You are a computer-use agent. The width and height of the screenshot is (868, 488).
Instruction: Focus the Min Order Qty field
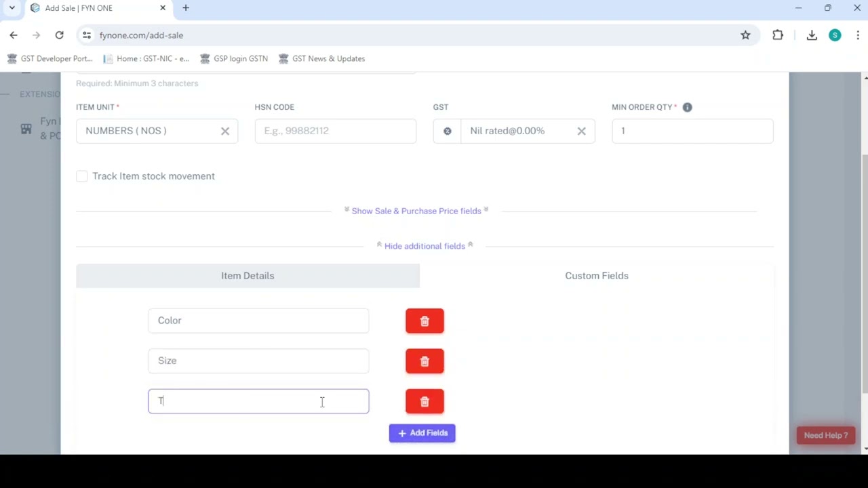pos(692,131)
